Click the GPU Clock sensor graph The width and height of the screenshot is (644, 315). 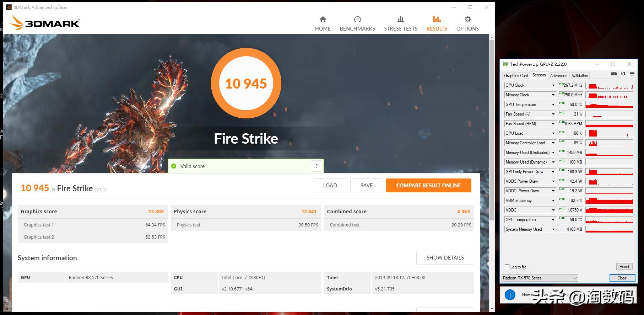[x=609, y=85]
